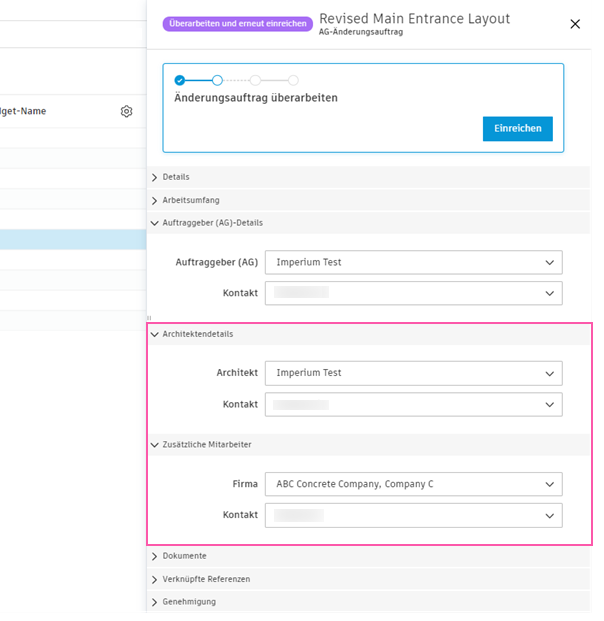
Task: Select the fourth workflow step circle
Action: click(x=293, y=80)
